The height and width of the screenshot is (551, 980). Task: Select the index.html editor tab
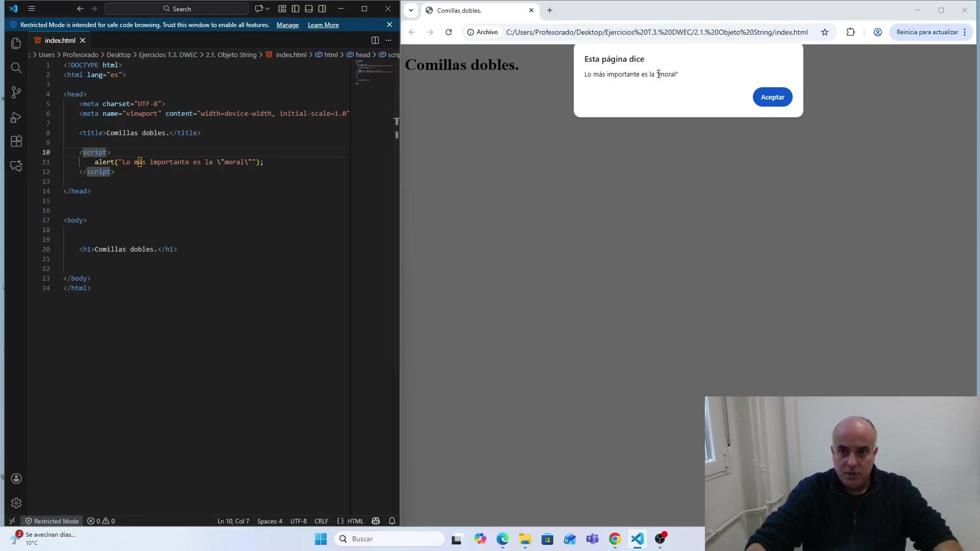coord(60,40)
